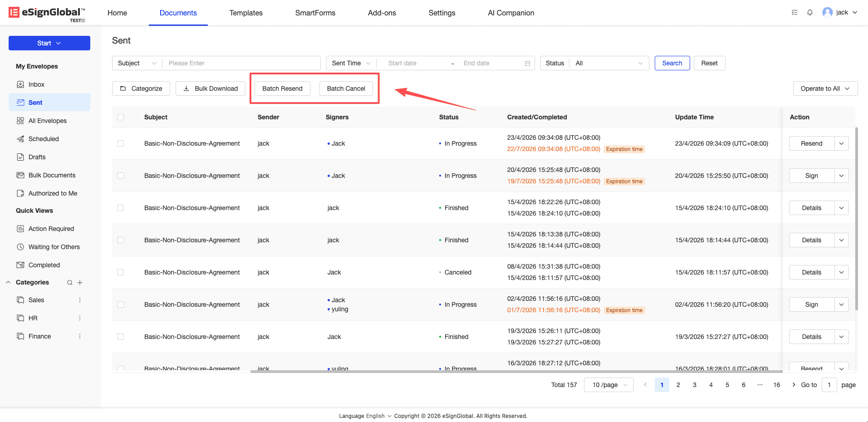Open the task list icon in header

tap(794, 13)
